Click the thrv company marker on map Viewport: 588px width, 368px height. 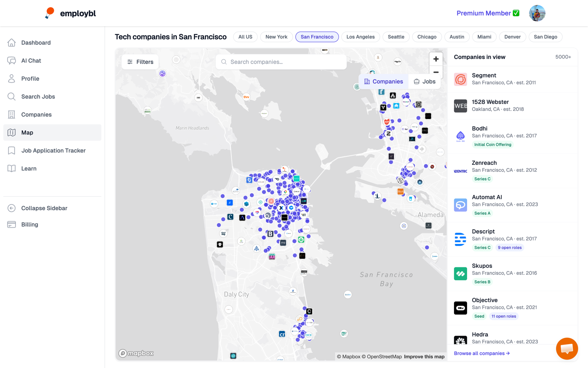point(246,97)
